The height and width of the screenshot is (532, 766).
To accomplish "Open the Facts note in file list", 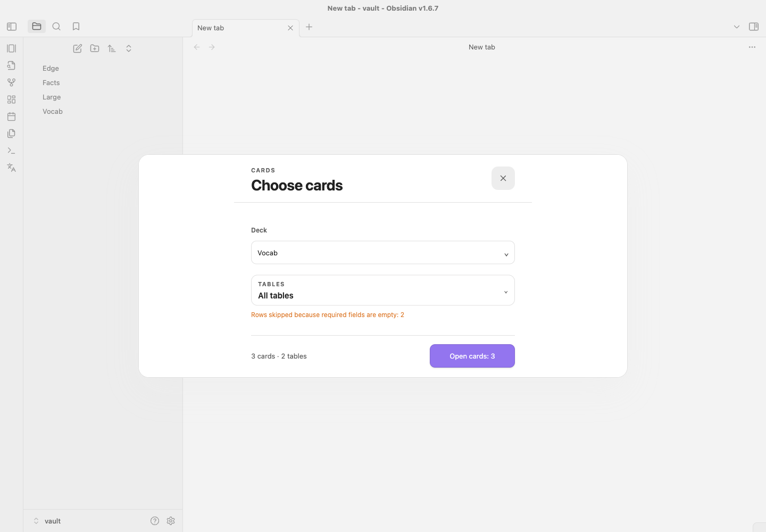I will [51, 82].
